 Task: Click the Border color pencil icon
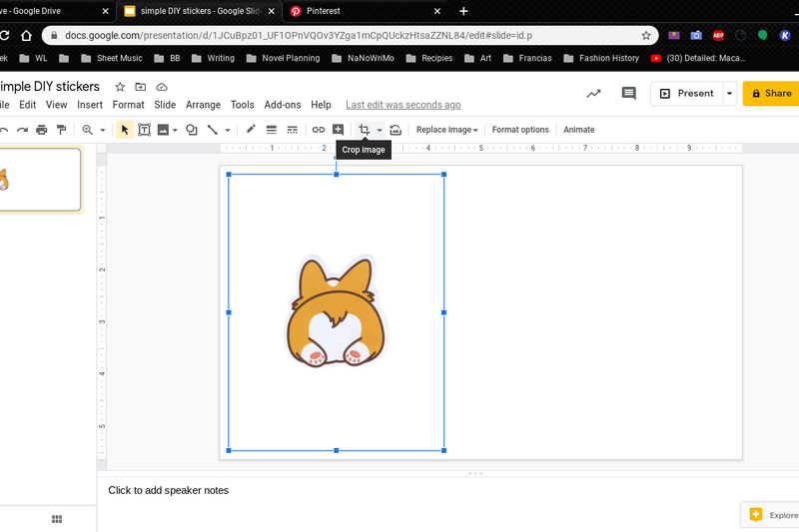(x=251, y=130)
